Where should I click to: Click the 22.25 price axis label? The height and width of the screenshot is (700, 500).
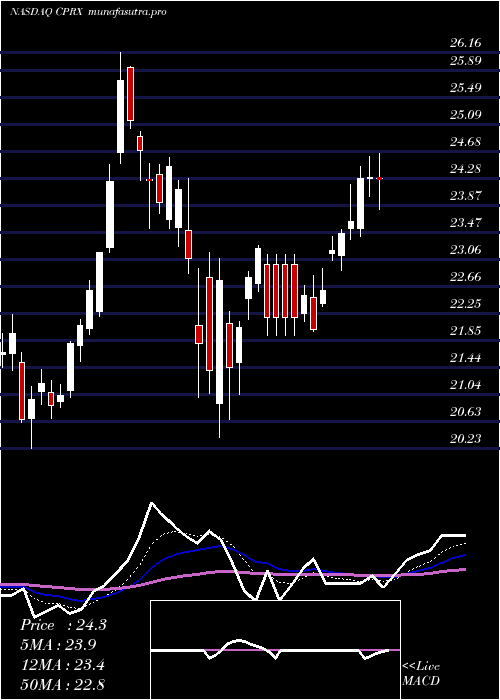[x=466, y=304]
